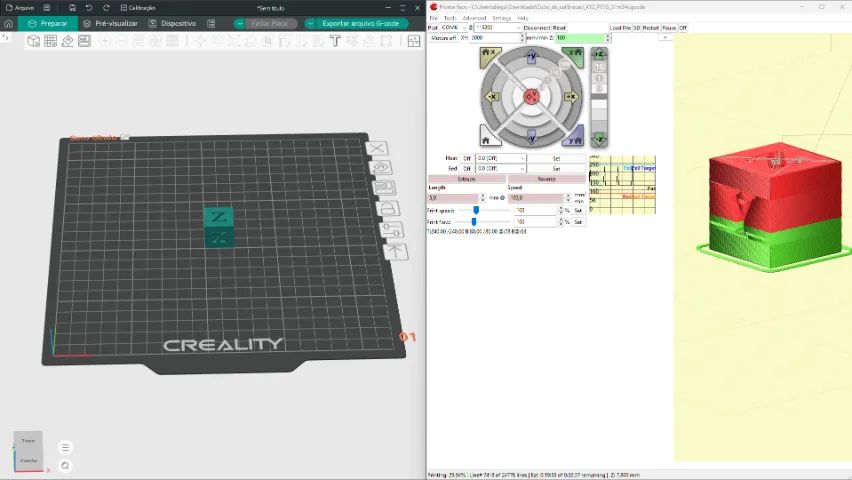852x480 pixels.
Task: Open the Port COM dropdown in Pronterface
Action: (x=454, y=27)
